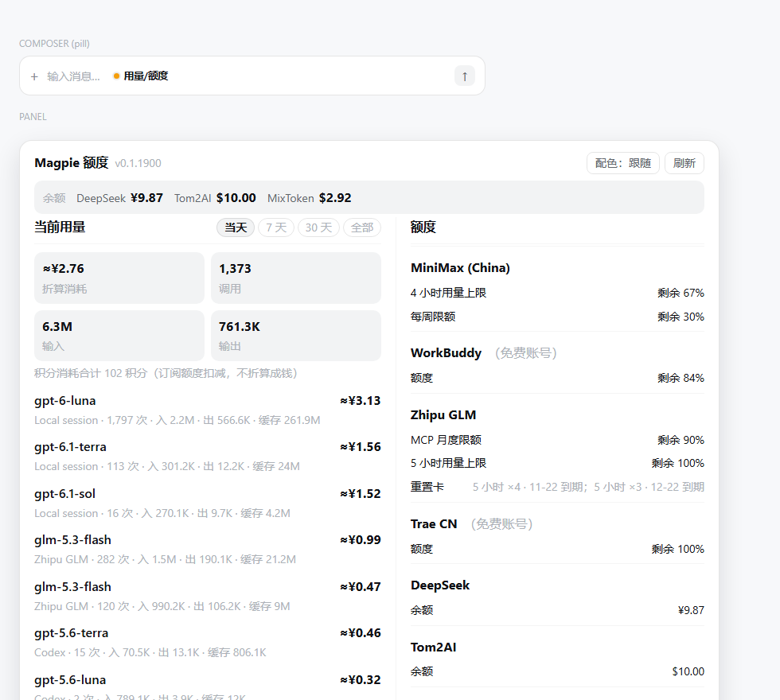Click Tom2AI $10.00 in balance bar
This screenshot has height=700, width=780.
pos(215,198)
